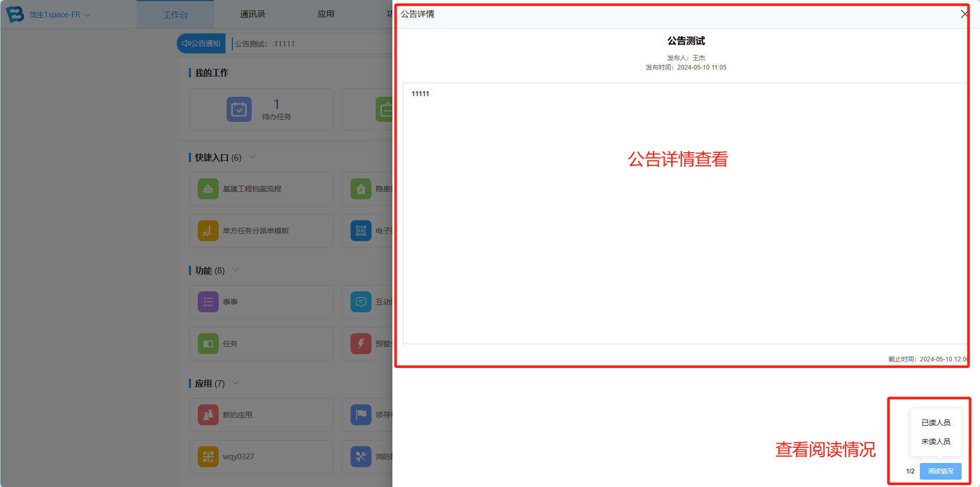Image resolution: width=980 pixels, height=487 pixels.
Task: Click the announcement body text 11111
Action: 420,94
